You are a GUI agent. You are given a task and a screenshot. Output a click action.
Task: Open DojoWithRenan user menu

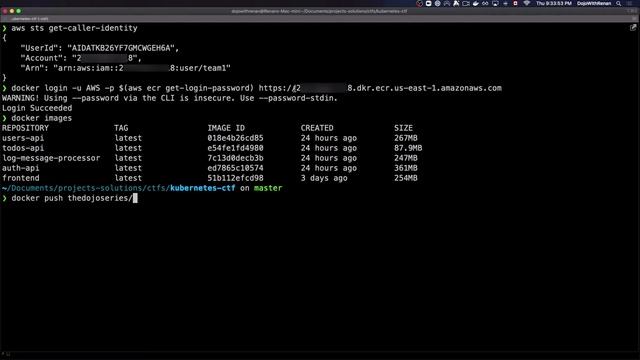pyautogui.click(x=594, y=3)
